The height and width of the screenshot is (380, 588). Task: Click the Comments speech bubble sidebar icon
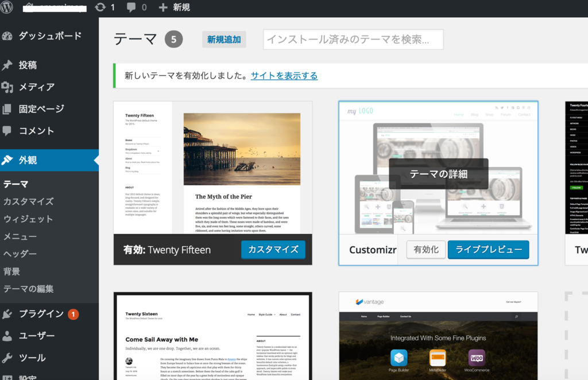tap(7, 131)
